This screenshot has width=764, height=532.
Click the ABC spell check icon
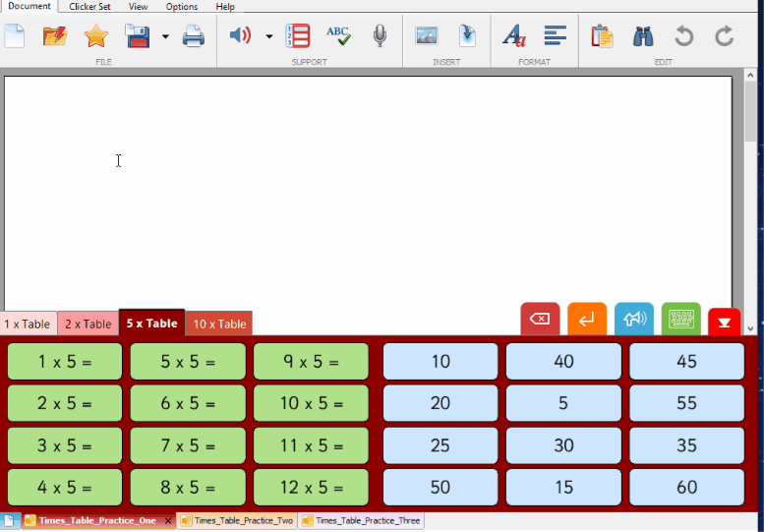tap(338, 36)
